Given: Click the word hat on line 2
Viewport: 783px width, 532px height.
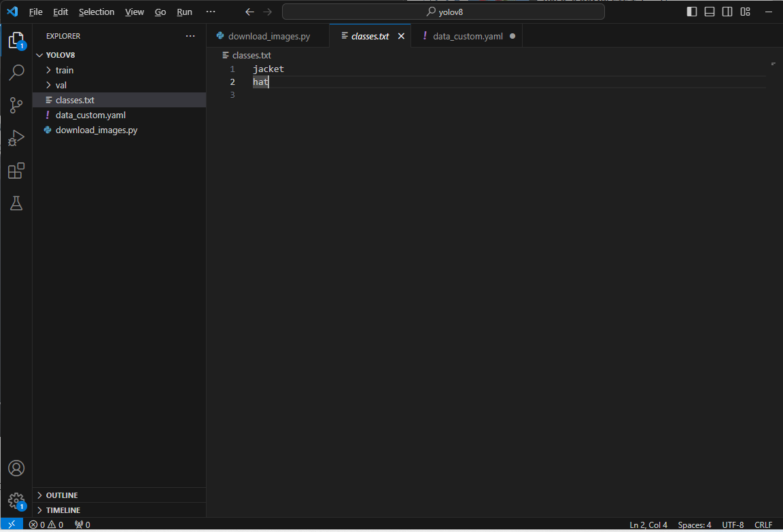Looking at the screenshot, I should (261, 82).
